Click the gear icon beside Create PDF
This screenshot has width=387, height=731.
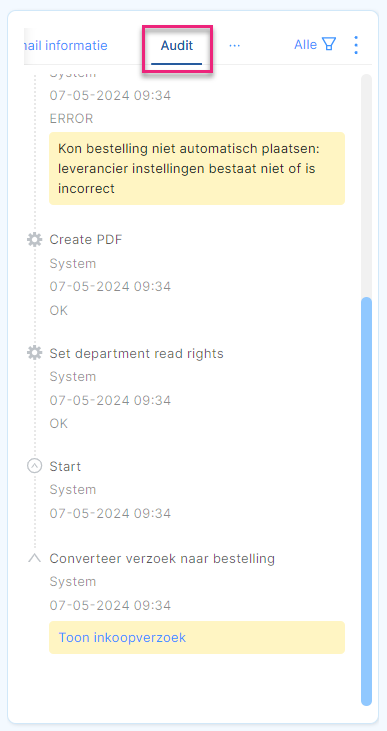(x=34, y=240)
